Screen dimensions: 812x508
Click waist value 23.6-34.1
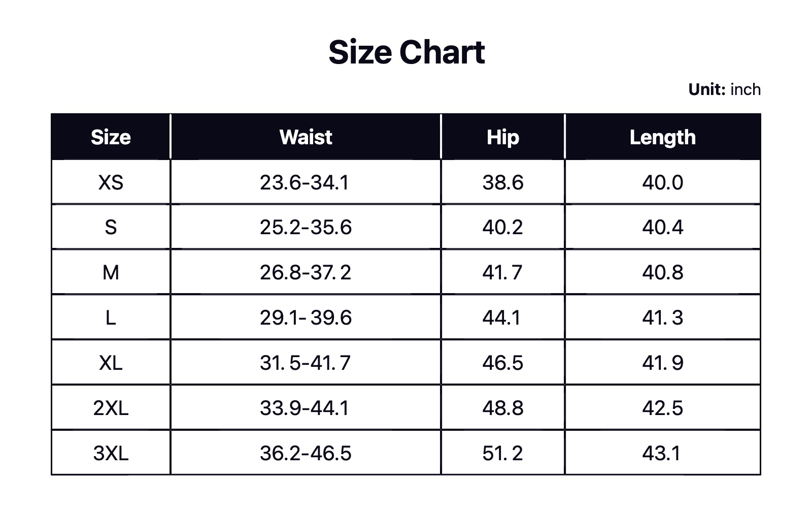[x=304, y=182]
